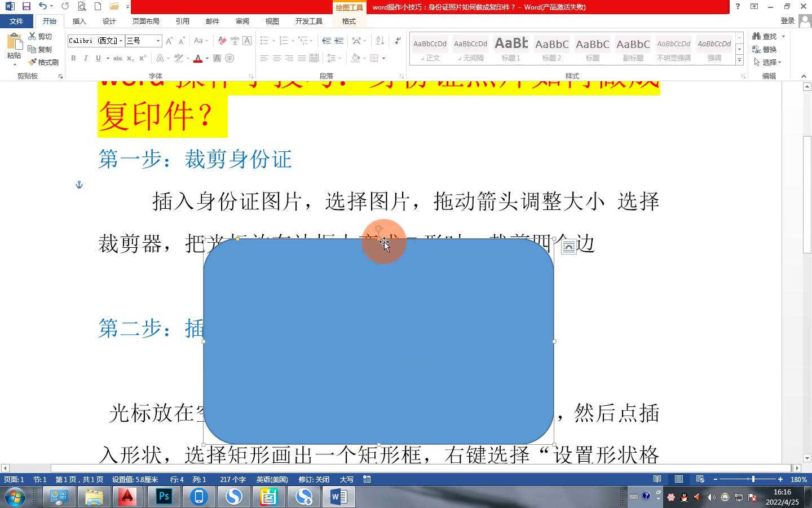Open QQ from the taskbar
The height and width of the screenshot is (508, 812).
(x=684, y=498)
